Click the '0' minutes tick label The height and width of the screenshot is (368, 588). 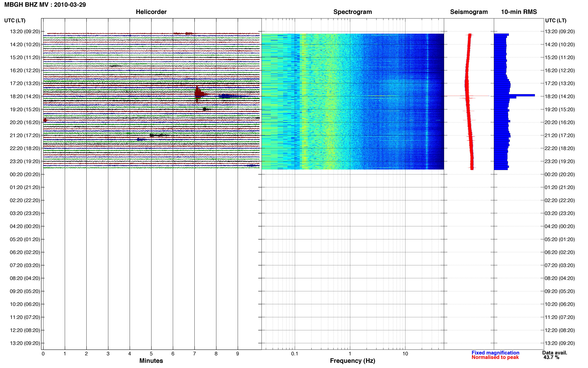pyautogui.click(x=43, y=354)
